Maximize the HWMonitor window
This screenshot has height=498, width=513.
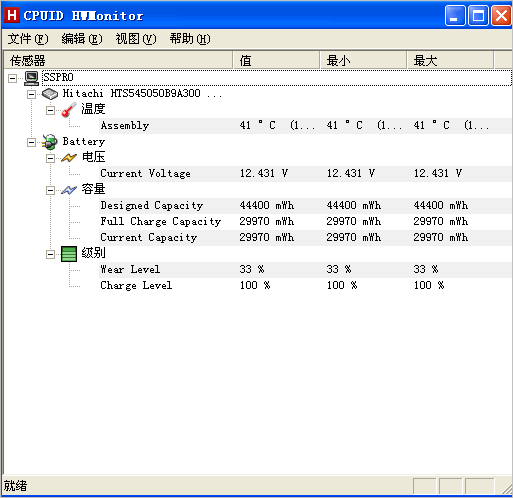478,16
